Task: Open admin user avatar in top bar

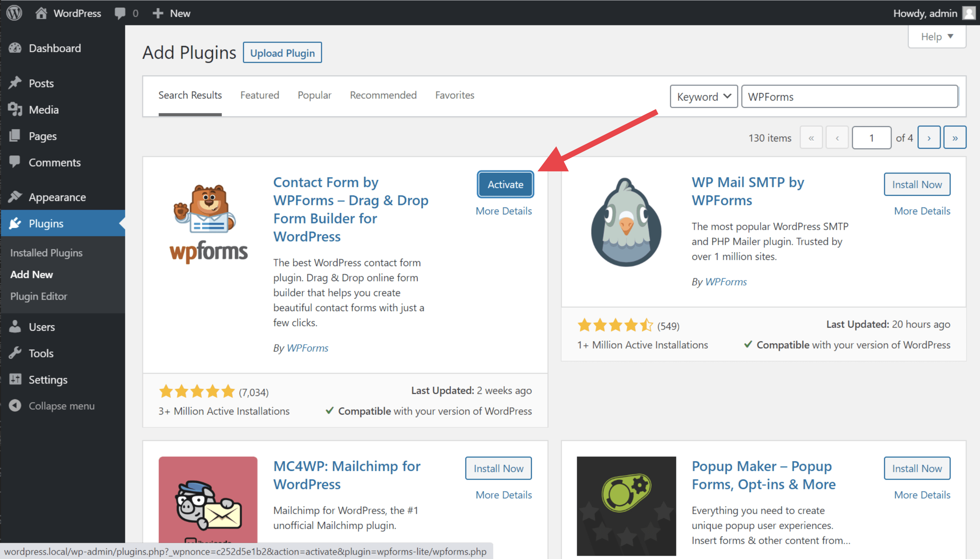Action: tap(969, 13)
